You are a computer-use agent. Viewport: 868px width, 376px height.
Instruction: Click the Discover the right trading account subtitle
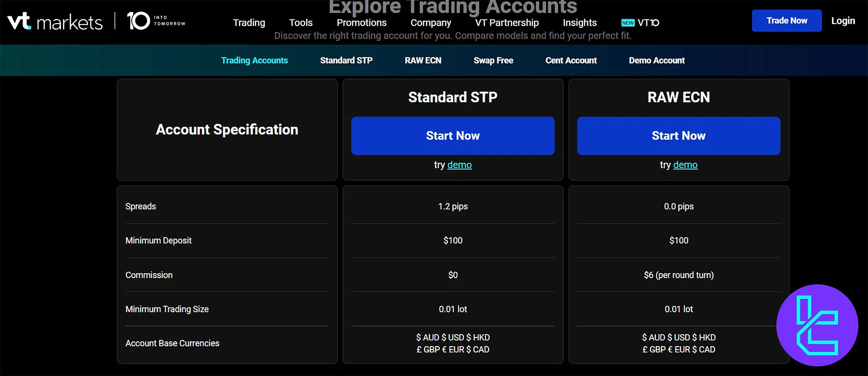coord(453,36)
